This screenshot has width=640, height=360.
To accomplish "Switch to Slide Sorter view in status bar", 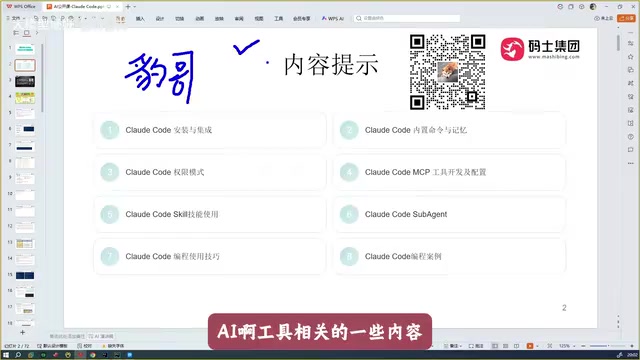I will [505, 346].
